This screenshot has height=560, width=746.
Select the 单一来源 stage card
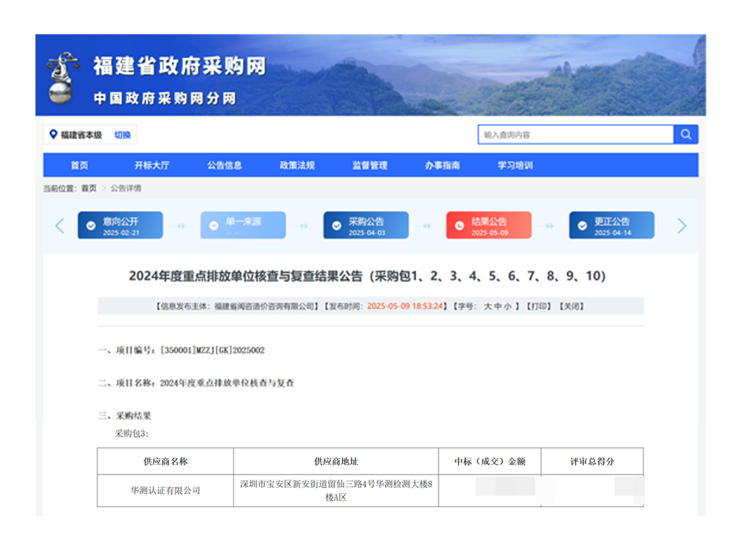click(x=243, y=225)
